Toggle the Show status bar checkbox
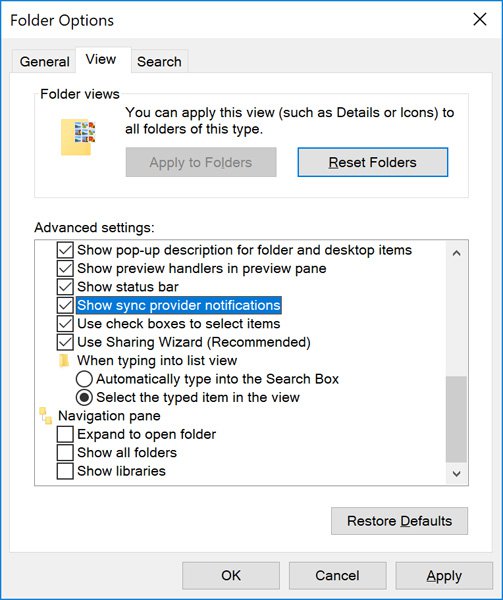The height and width of the screenshot is (600, 503). coord(65,287)
